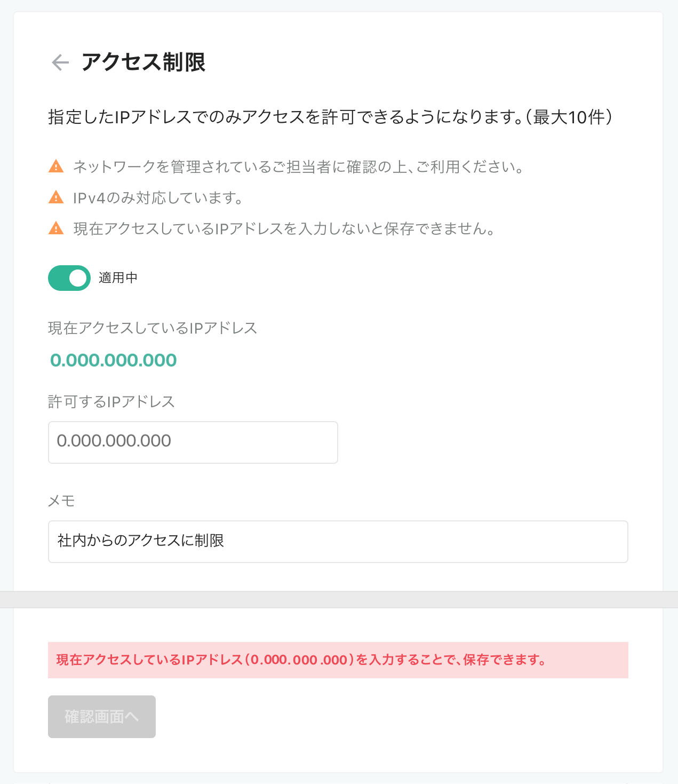Click the 許可するIPアドレス field label
This screenshot has width=678, height=784.
click(111, 402)
